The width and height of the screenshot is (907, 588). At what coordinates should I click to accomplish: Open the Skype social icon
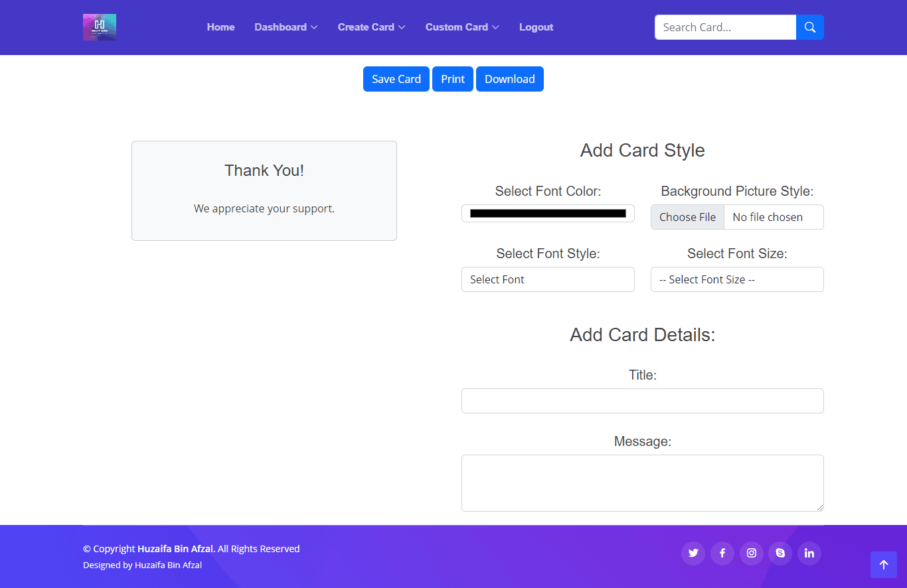point(780,553)
